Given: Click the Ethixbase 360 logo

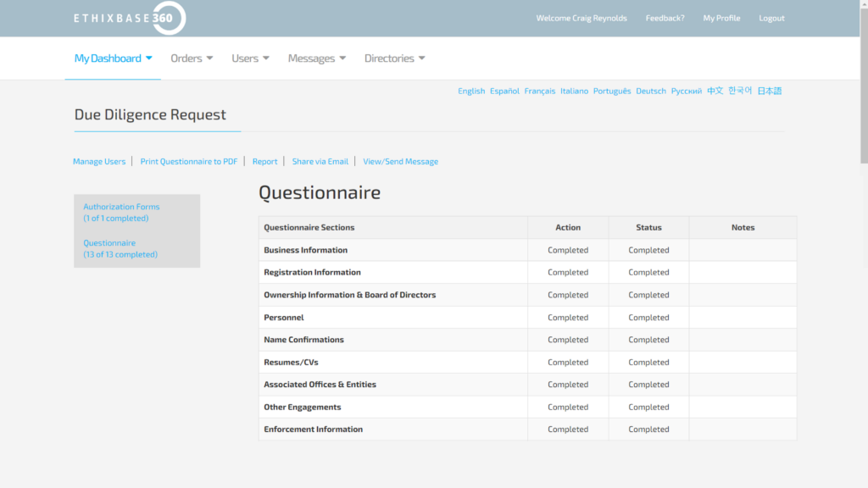Looking at the screenshot, I should [130, 18].
